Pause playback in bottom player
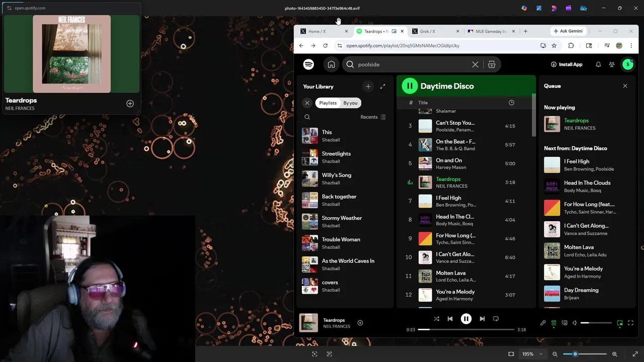This screenshot has width=644, height=362. (x=466, y=319)
